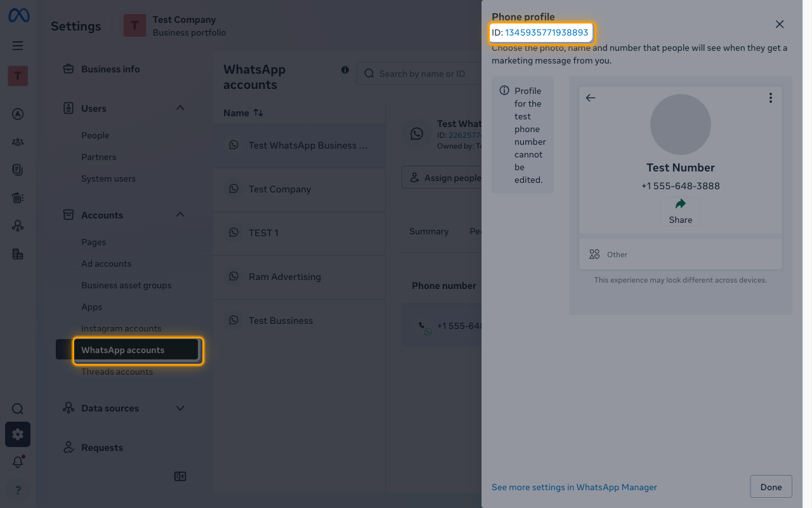Screen dimensions: 812x508
Task: Select People under Users
Action: point(95,135)
